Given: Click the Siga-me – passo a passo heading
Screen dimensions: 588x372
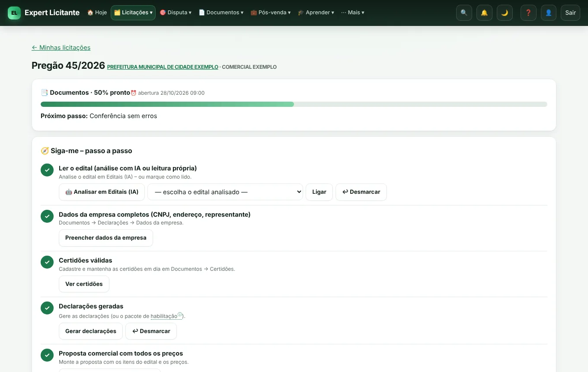Looking at the screenshot, I should [x=86, y=151].
